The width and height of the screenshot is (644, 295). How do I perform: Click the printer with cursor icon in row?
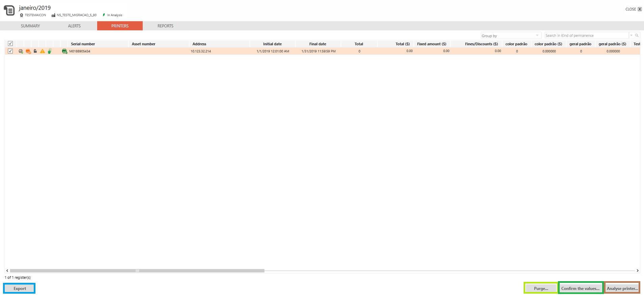[x=21, y=51]
